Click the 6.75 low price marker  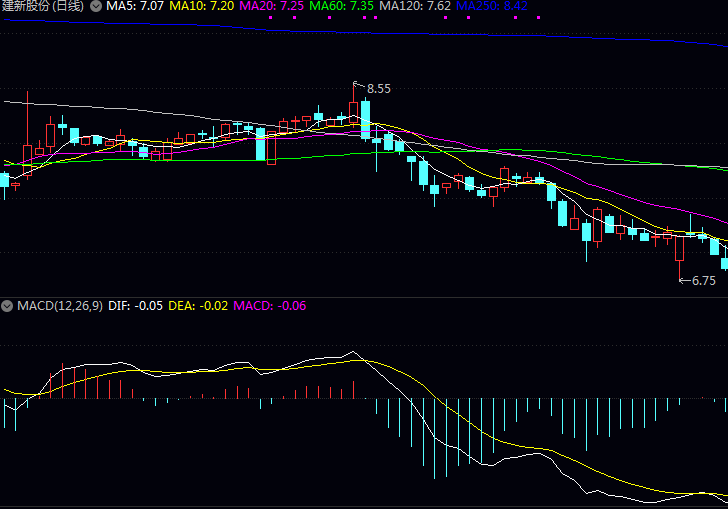click(704, 281)
